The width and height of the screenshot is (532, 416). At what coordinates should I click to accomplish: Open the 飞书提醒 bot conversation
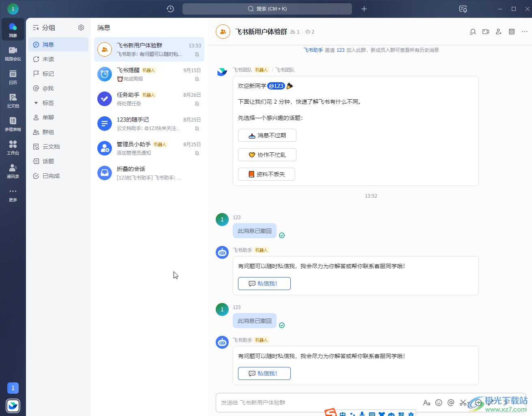[149, 74]
